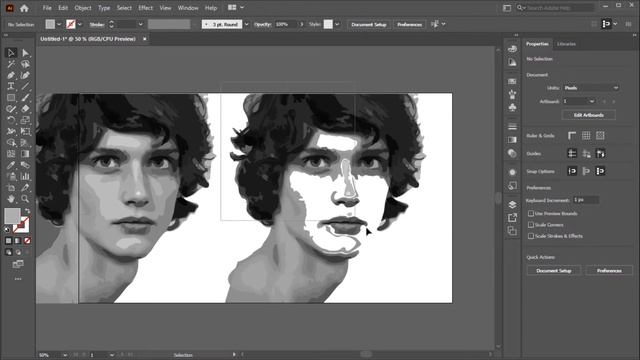Go to the Home screen
The image size is (640, 360).
click(24, 8)
